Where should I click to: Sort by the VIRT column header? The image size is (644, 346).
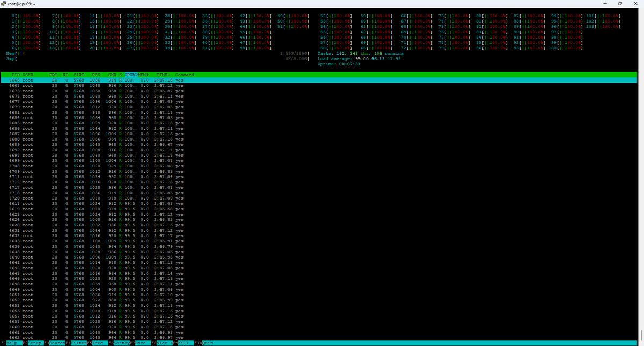pyautogui.click(x=78, y=75)
